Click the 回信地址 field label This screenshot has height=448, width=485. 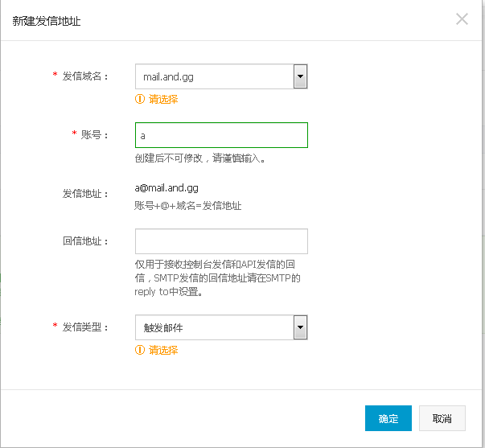click(85, 241)
